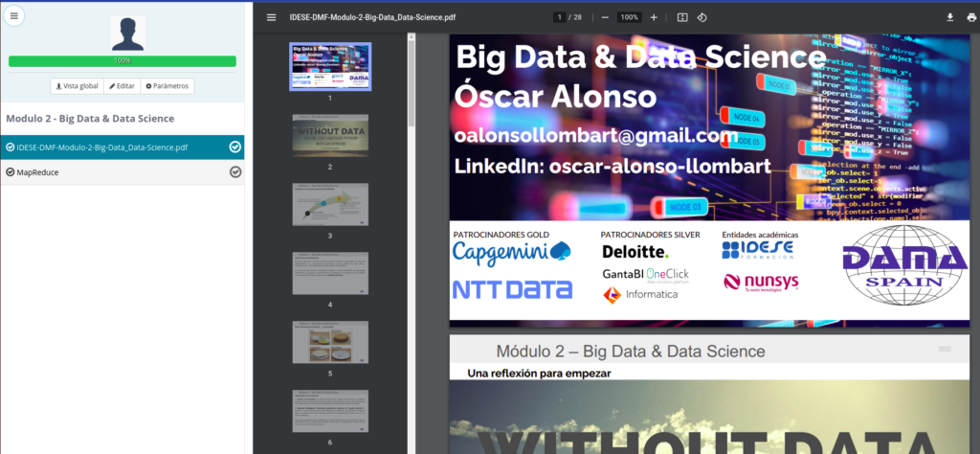The width and height of the screenshot is (980, 454).
Task: Click the Óscar Alonso name on the slide
Action: coord(556,97)
